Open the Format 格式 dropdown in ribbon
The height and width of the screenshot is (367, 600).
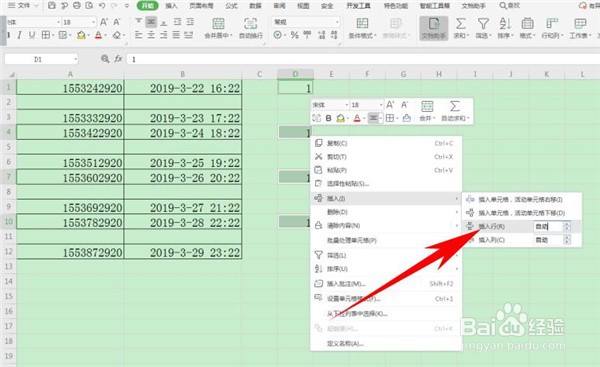click(x=527, y=28)
